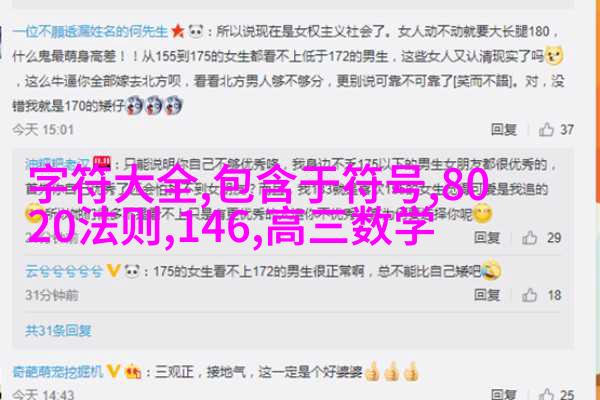
Task: Like the comment showing 25 likes
Action: click(x=556, y=394)
